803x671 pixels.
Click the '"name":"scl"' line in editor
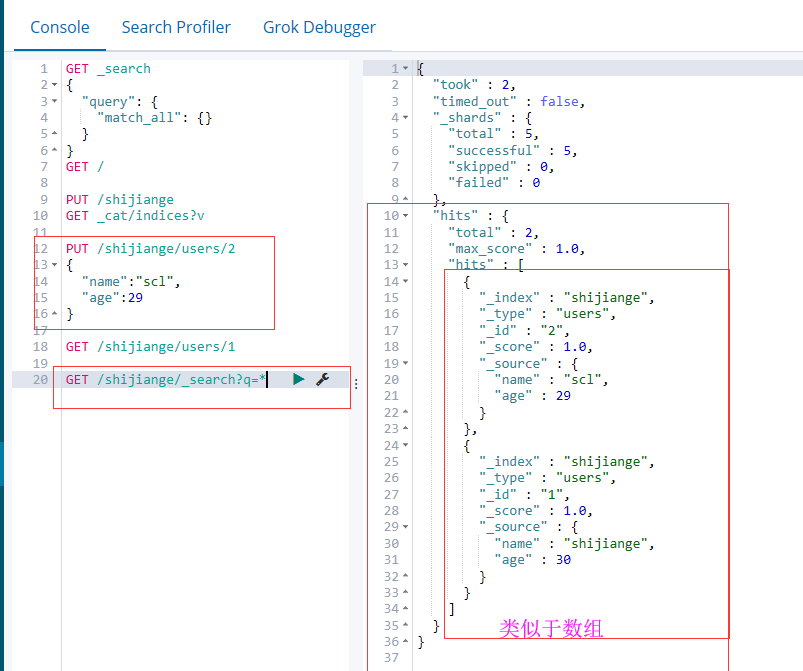click(131, 282)
